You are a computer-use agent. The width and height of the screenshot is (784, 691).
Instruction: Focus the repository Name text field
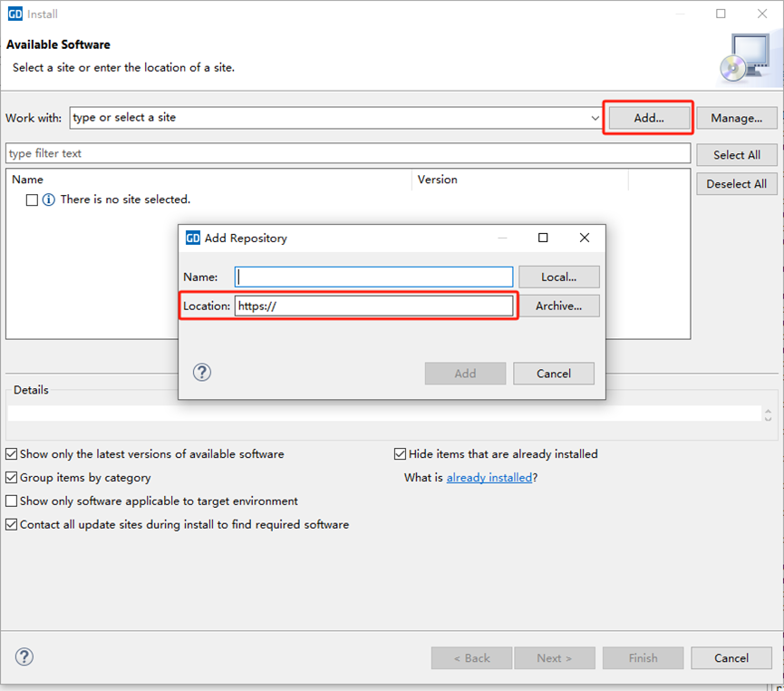[373, 277]
